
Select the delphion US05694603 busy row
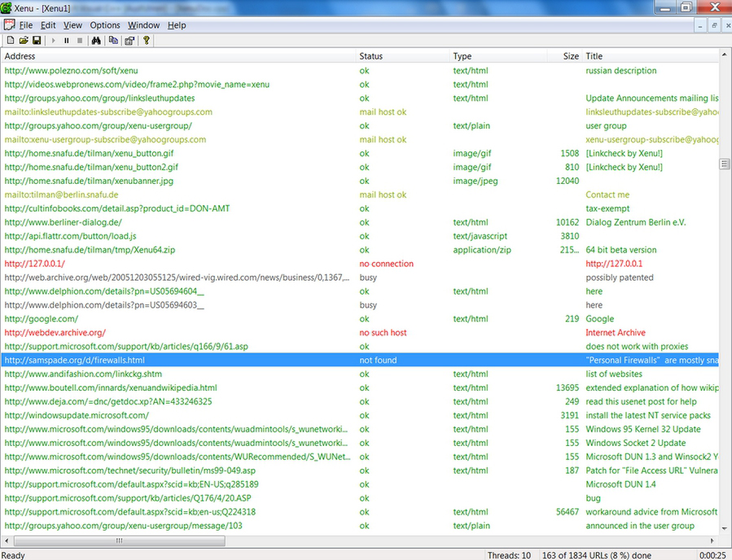coord(360,305)
